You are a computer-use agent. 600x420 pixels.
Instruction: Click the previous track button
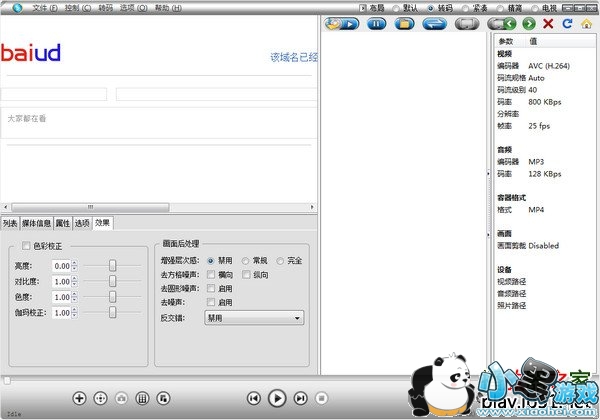click(254, 398)
